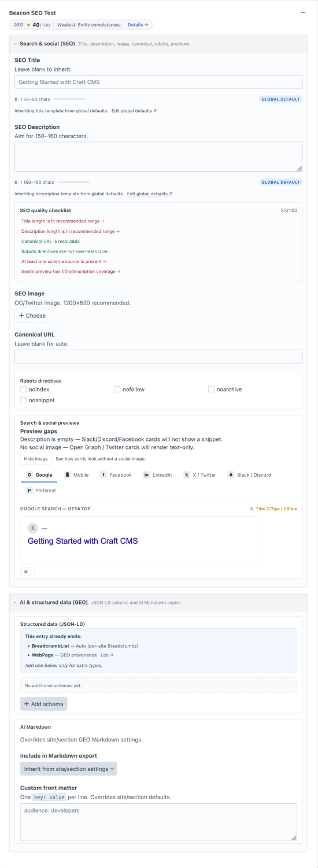Click the SEO Description character count progress bar
This screenshot has height=868, width=318.
73,182
